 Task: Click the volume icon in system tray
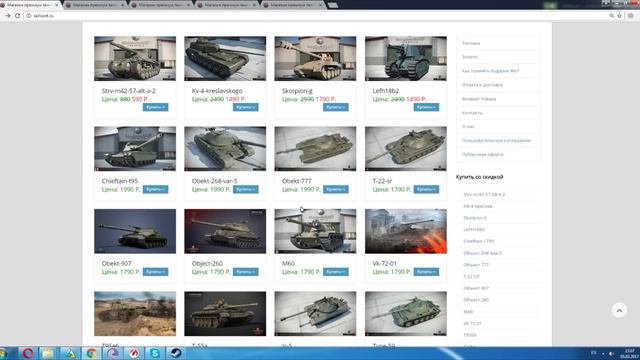(611, 353)
